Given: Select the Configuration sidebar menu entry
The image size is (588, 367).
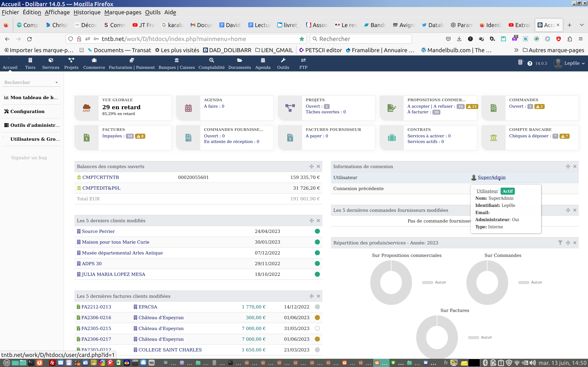Looking at the screenshot, I should pyautogui.click(x=27, y=111).
